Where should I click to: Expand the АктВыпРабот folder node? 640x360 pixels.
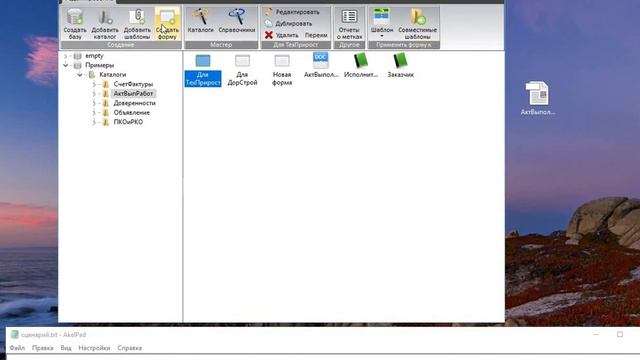[x=94, y=93]
